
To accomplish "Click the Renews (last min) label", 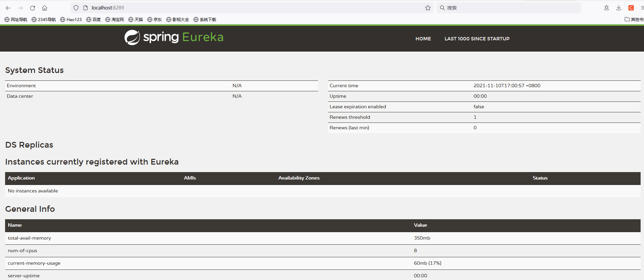I will point(349,128).
